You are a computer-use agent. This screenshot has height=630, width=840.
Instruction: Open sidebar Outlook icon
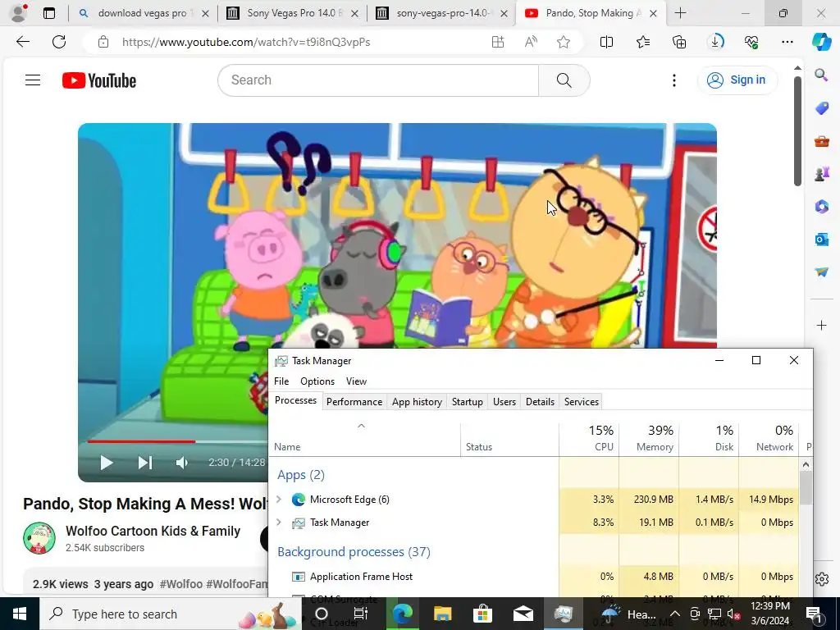coord(822,240)
